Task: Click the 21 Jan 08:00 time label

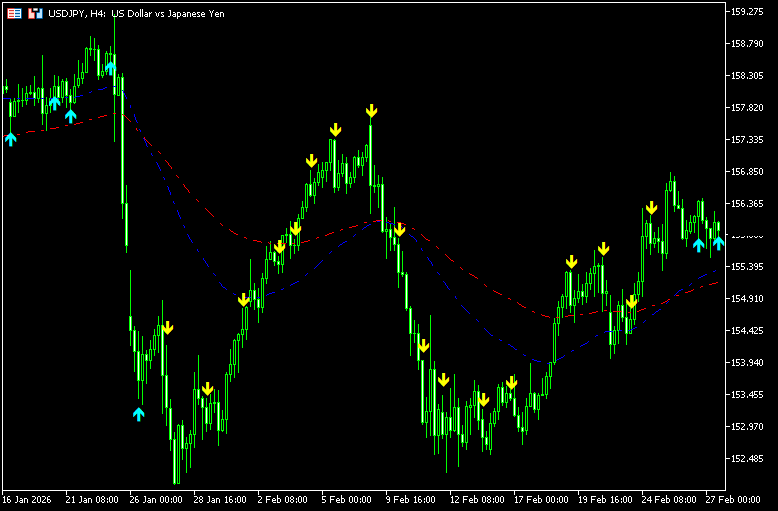Action: tap(92, 498)
